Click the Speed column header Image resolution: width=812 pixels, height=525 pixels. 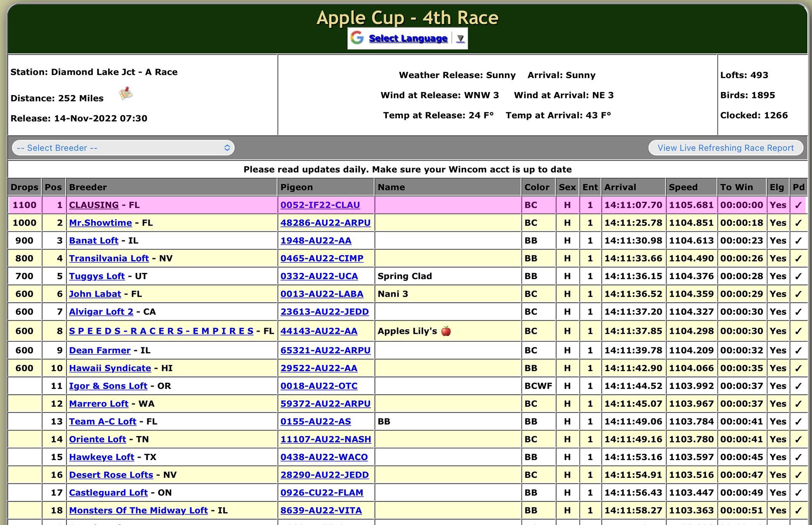coord(683,187)
